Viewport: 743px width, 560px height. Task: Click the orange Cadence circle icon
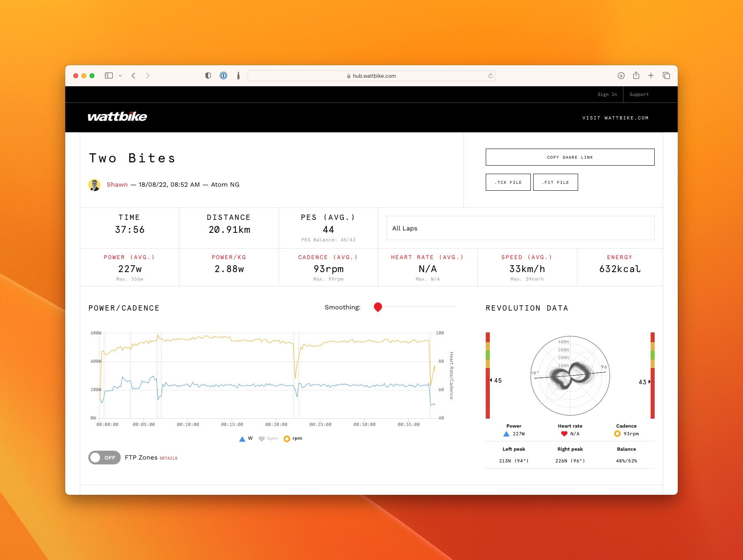point(617,434)
